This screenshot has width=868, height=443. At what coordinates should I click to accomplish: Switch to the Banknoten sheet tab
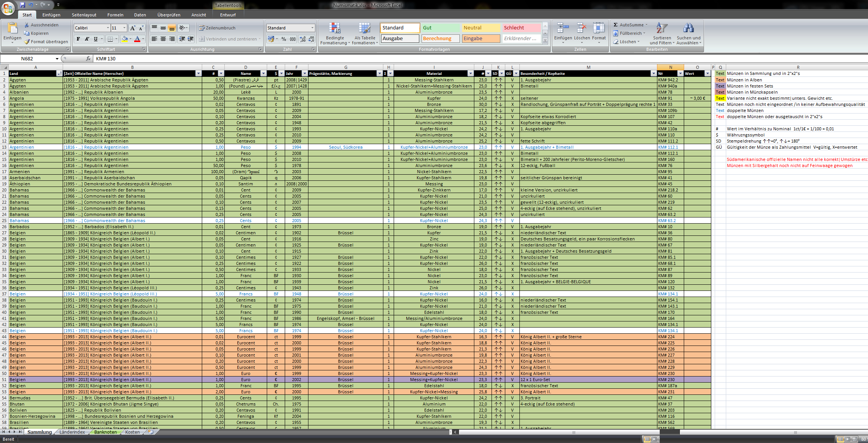pyautogui.click(x=105, y=432)
